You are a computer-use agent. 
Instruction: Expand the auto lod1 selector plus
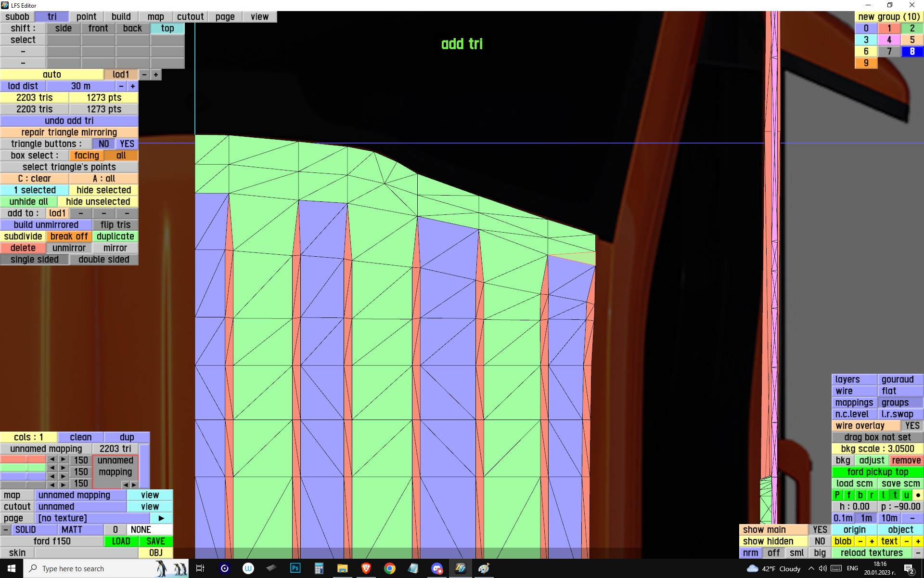tap(156, 75)
